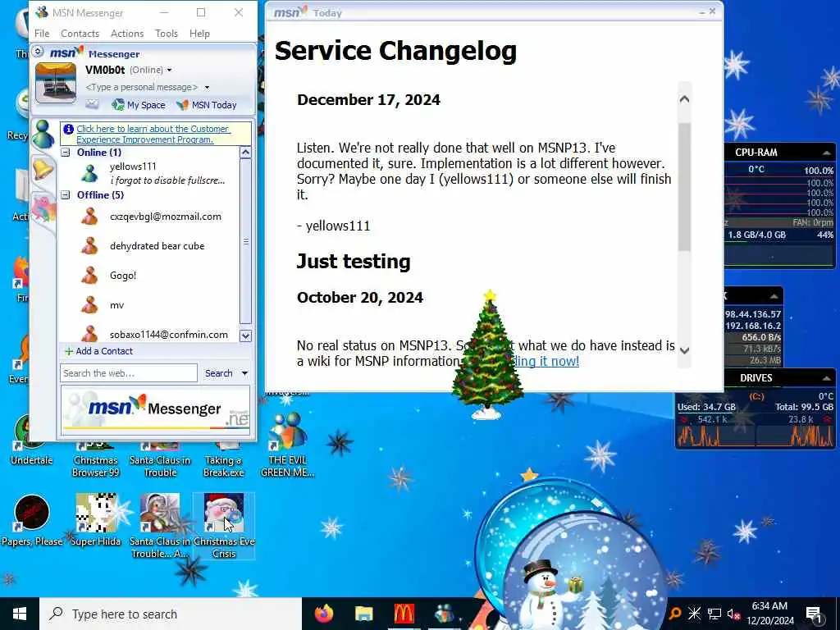Collapse the Online (1) group
This screenshot has width=840, height=630.
tap(66, 153)
